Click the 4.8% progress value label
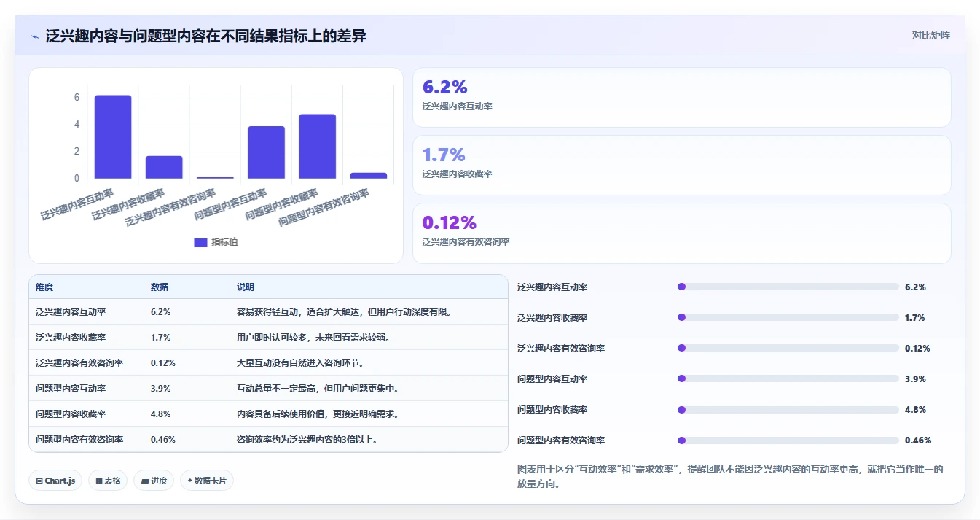This screenshot has height=520, width=980. [x=915, y=410]
